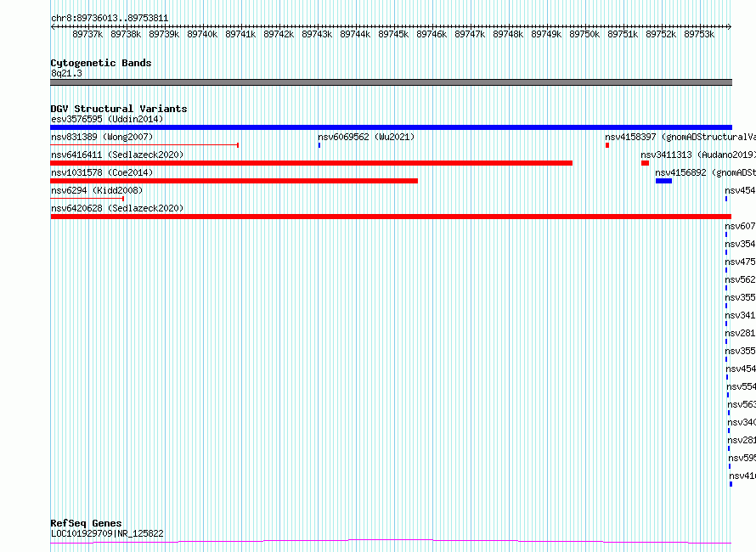Click the RefSeq Genes track title
This screenshot has width=756, height=552.
click(86, 523)
